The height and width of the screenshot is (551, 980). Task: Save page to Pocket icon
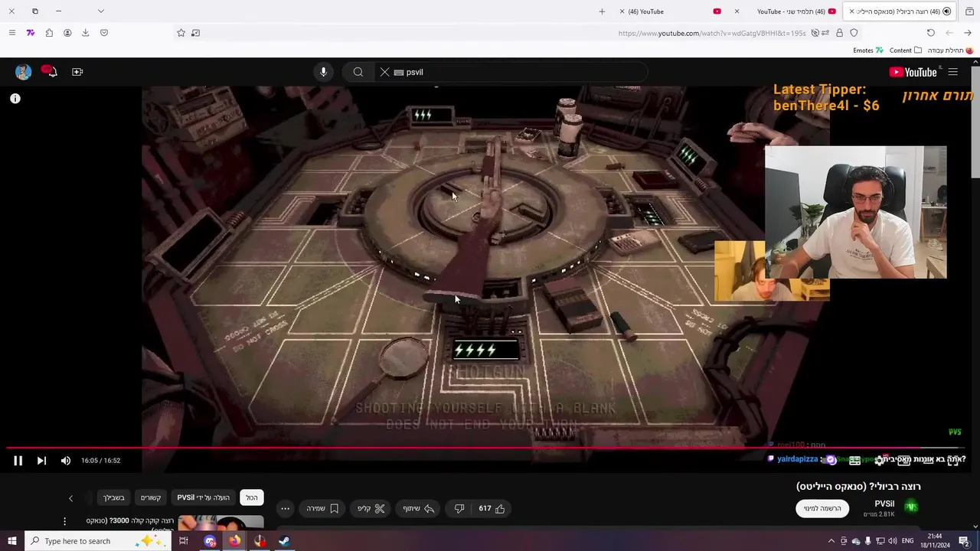click(104, 33)
